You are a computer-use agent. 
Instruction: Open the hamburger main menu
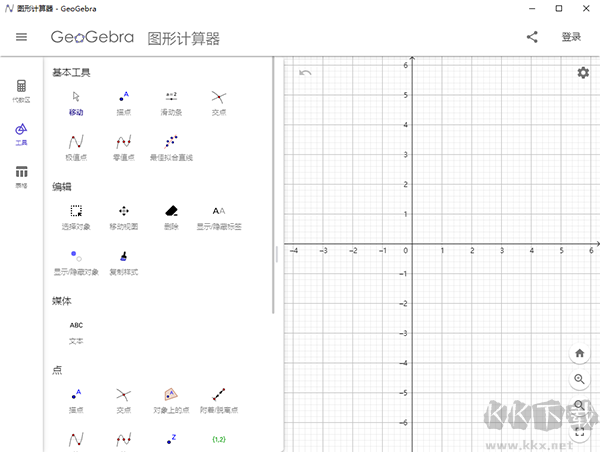coord(21,37)
